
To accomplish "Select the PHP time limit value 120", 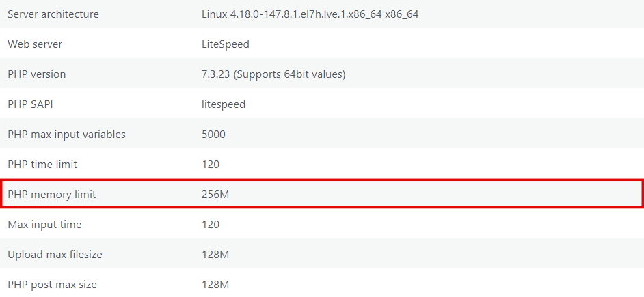I will tap(211, 165).
